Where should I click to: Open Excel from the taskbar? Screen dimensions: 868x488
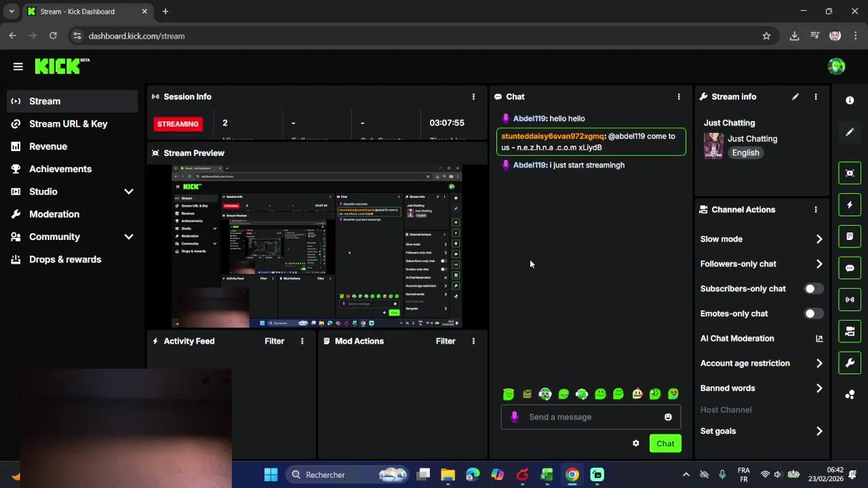547,474
